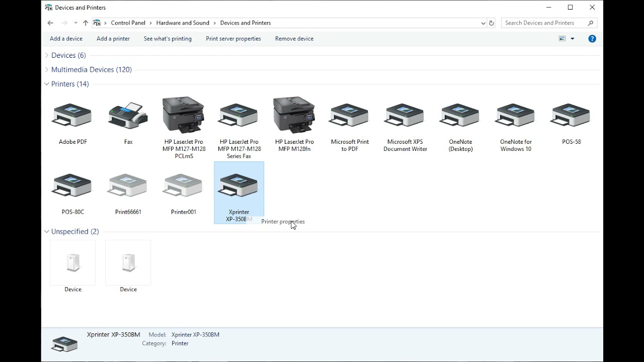Image resolution: width=644 pixels, height=362 pixels.
Task: Select the first unspecified Device thumbnail
Action: click(73, 262)
